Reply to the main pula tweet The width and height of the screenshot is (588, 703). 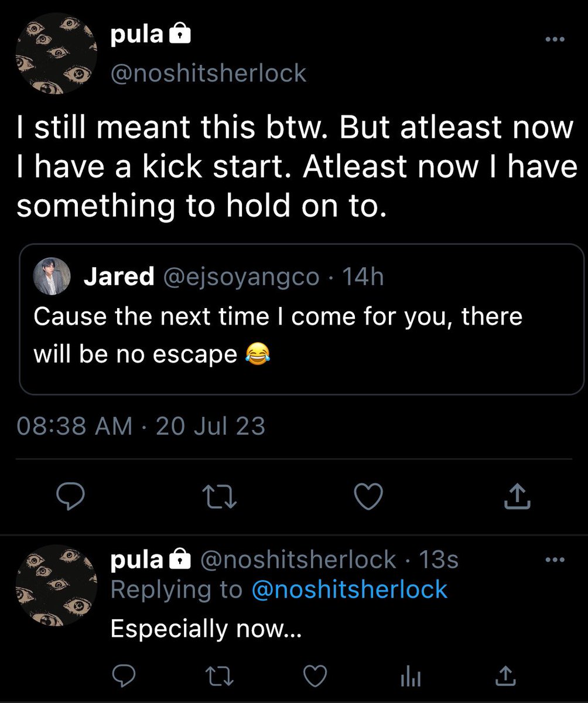click(x=71, y=497)
